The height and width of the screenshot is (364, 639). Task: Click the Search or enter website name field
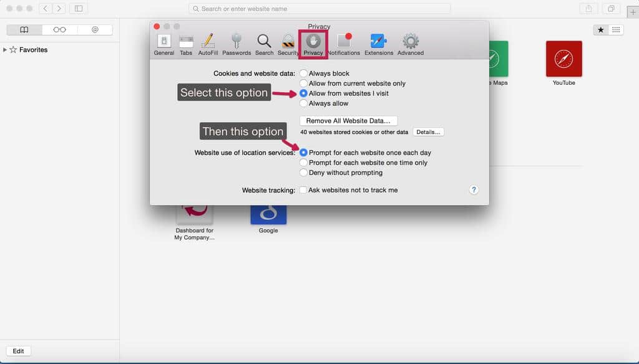[319, 9]
